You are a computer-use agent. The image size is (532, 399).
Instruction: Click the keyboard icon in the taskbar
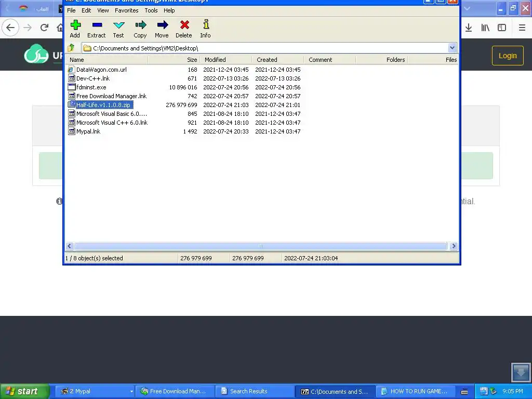(x=464, y=392)
